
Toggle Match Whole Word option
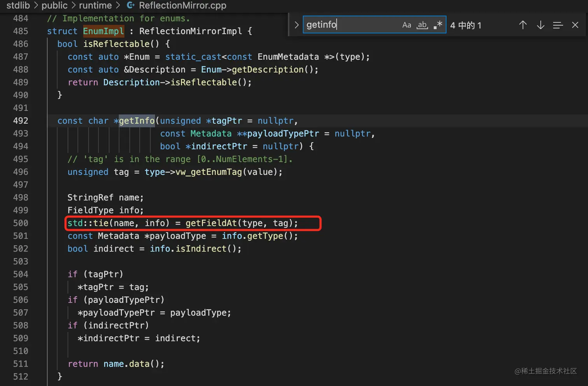[x=422, y=25]
